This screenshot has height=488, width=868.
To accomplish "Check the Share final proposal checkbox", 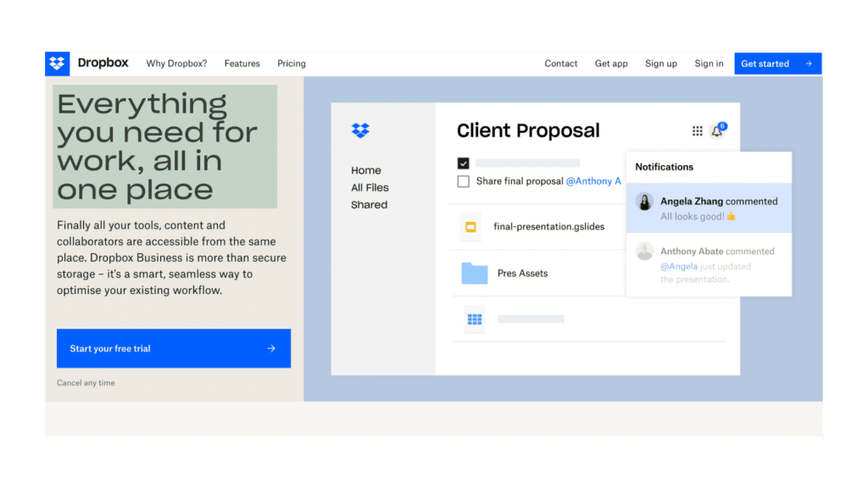I will point(464,181).
